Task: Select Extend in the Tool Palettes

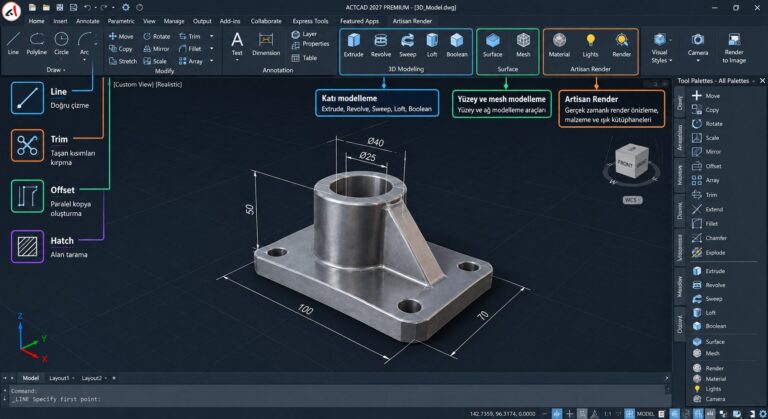Action: click(707, 209)
